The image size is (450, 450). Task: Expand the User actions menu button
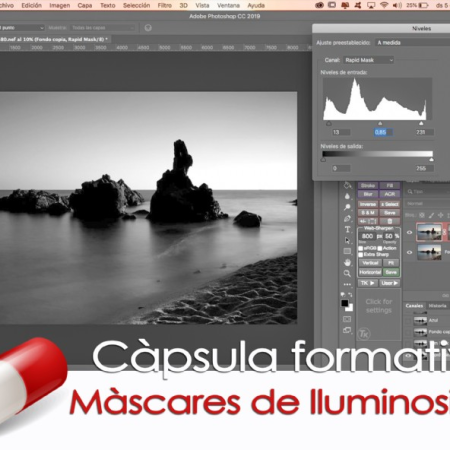coord(390,283)
